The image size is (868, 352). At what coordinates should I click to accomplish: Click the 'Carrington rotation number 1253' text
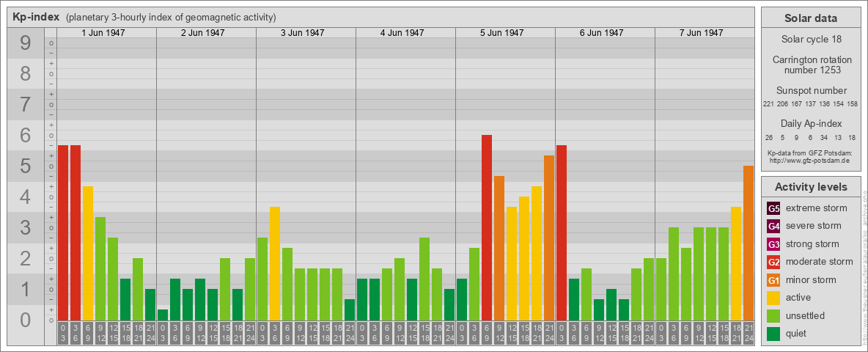(x=811, y=65)
